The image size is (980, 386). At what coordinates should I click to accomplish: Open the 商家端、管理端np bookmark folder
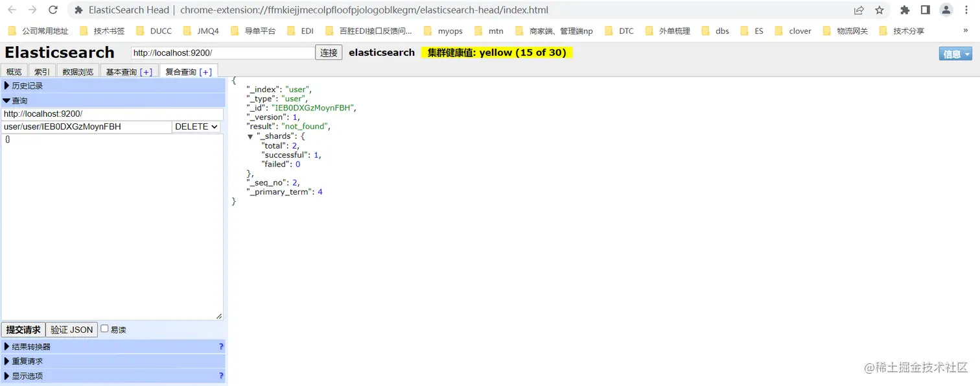[554, 30]
